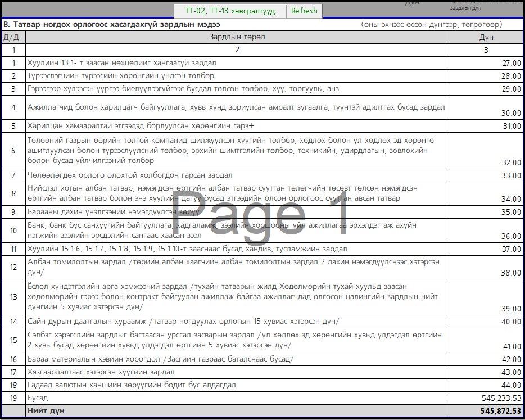The width and height of the screenshot is (525, 420).
Task: Select the amount cell with 36.00
Action: pos(486,231)
